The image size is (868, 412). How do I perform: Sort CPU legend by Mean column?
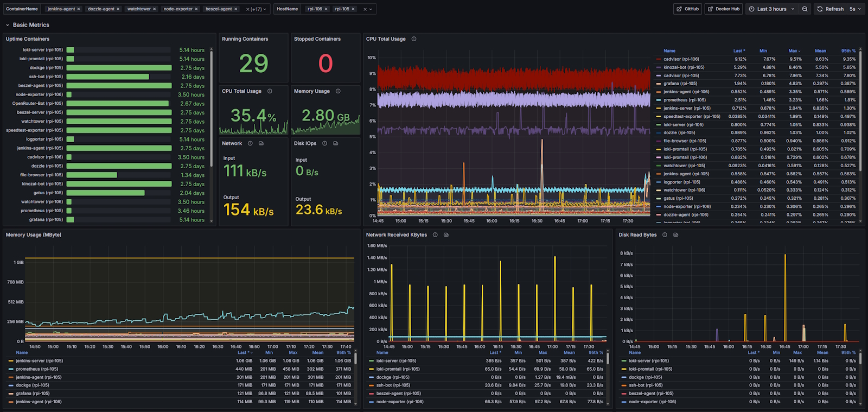tap(820, 51)
